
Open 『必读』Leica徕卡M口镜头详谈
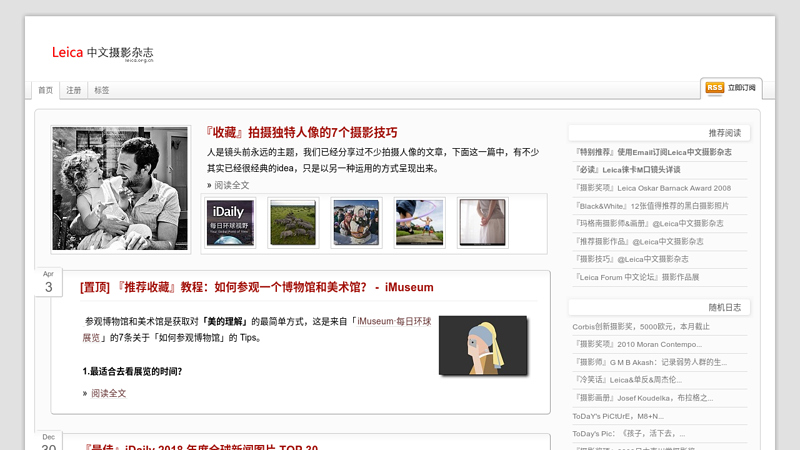pos(628,170)
